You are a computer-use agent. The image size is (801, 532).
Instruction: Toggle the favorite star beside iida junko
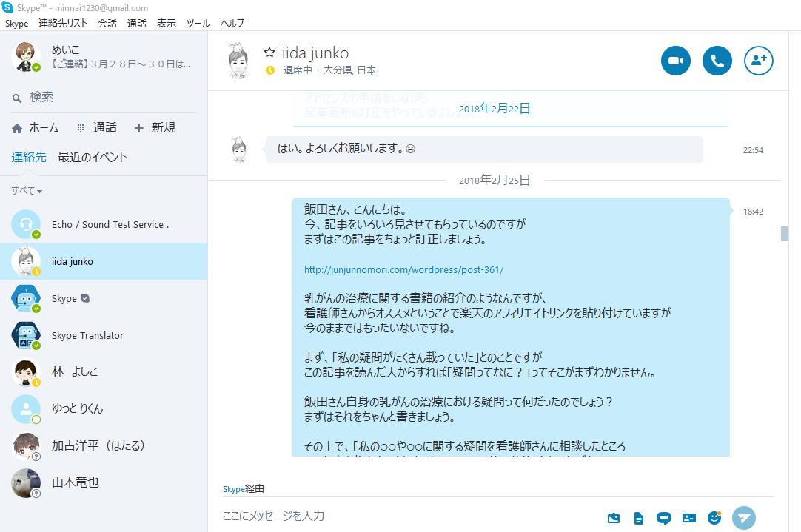click(269, 53)
